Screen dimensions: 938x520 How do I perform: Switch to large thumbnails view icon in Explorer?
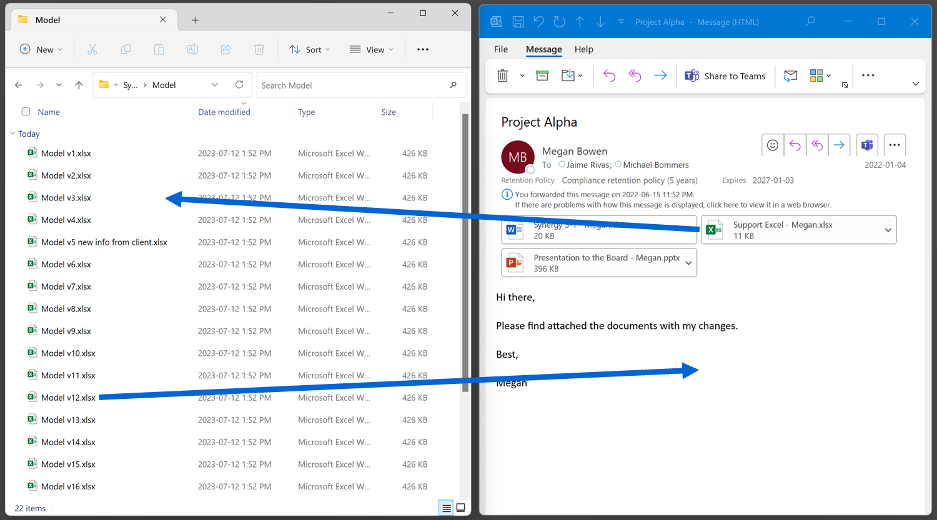[461, 508]
